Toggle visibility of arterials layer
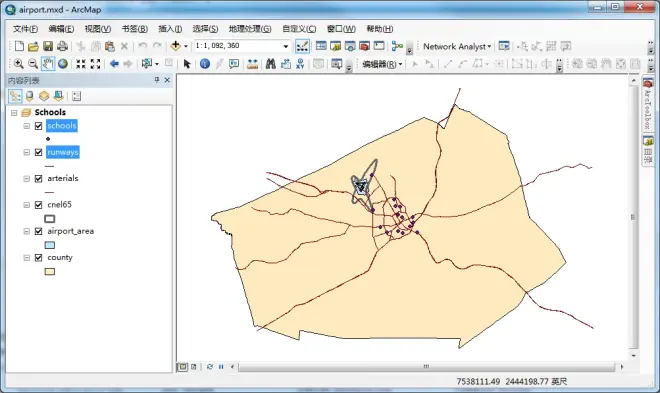Viewport: 660px width, 393px height. coord(39,179)
